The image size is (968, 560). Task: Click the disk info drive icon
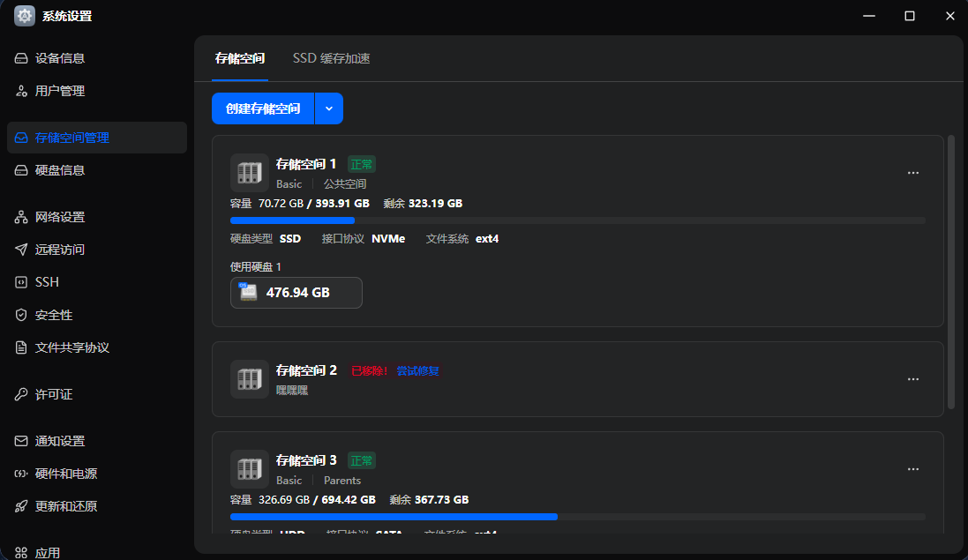point(21,170)
